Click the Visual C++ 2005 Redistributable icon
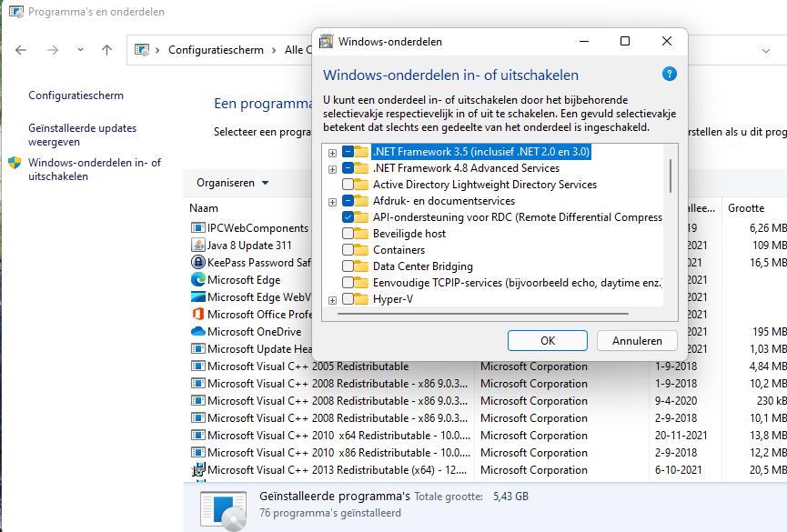The width and height of the screenshot is (787, 532). 198,366
